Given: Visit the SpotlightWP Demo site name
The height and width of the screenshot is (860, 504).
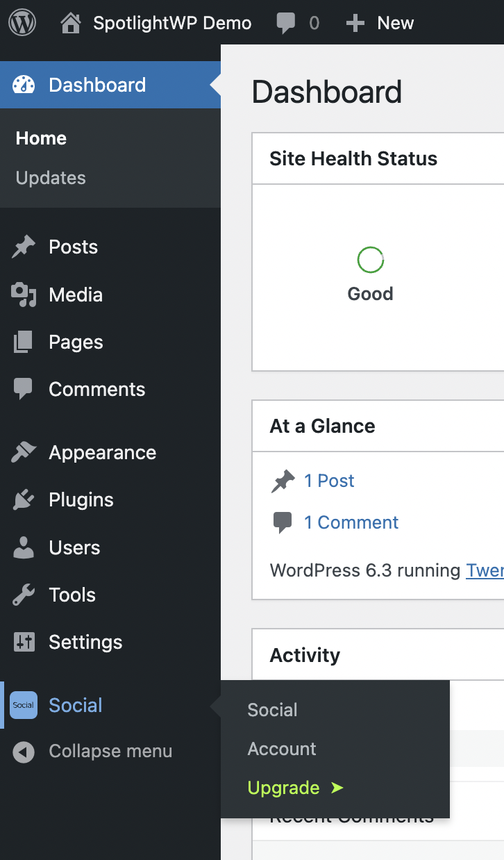Looking at the screenshot, I should point(171,22).
